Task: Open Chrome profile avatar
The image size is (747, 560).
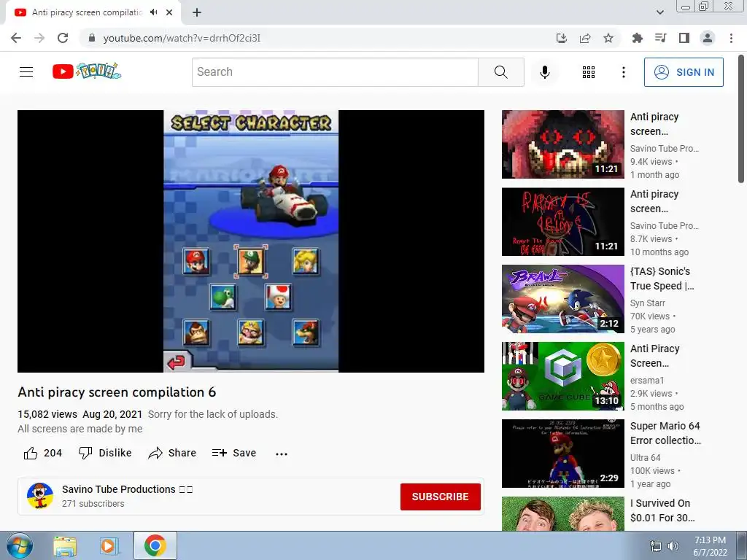Action: click(x=708, y=38)
